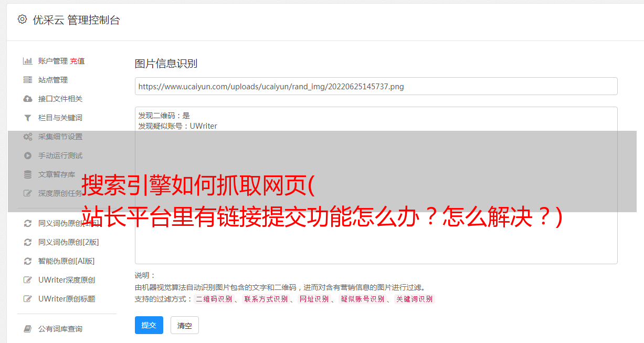
Task: Open 账户管理 in the sidebar
Action: point(53,61)
